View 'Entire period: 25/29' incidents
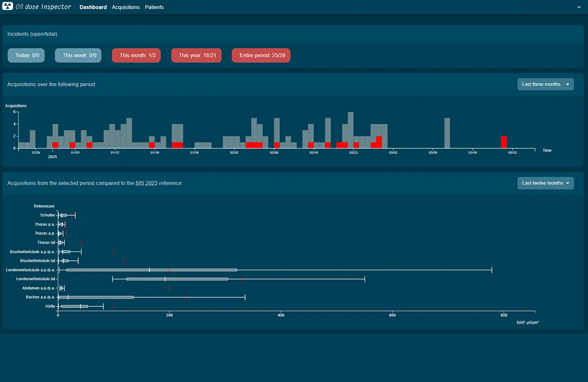588x382 pixels. (x=261, y=55)
